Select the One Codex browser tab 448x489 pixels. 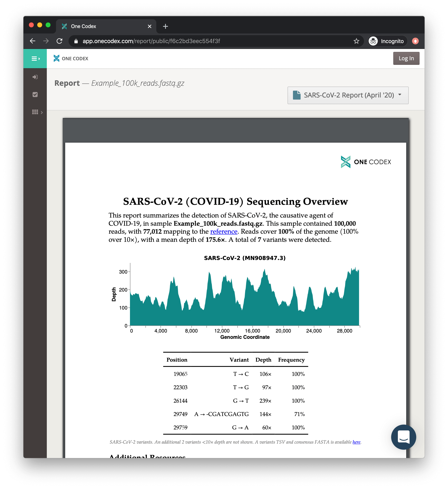pos(106,26)
